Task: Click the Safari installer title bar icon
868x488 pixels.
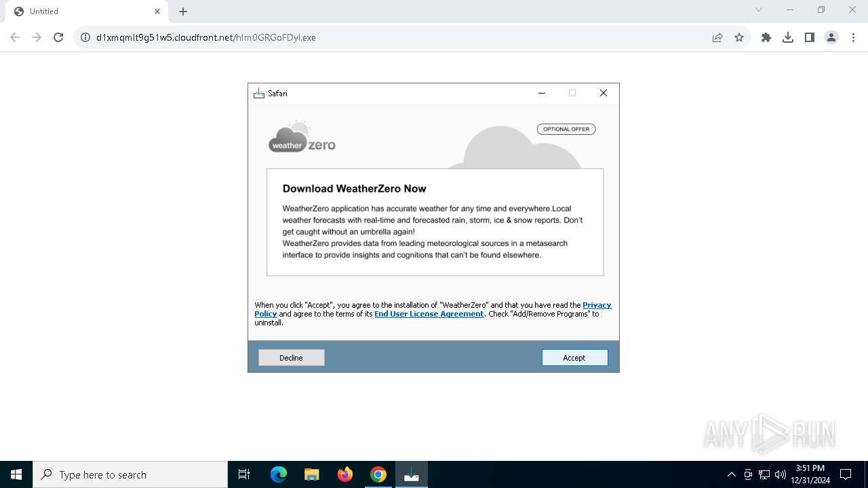Action: [258, 93]
